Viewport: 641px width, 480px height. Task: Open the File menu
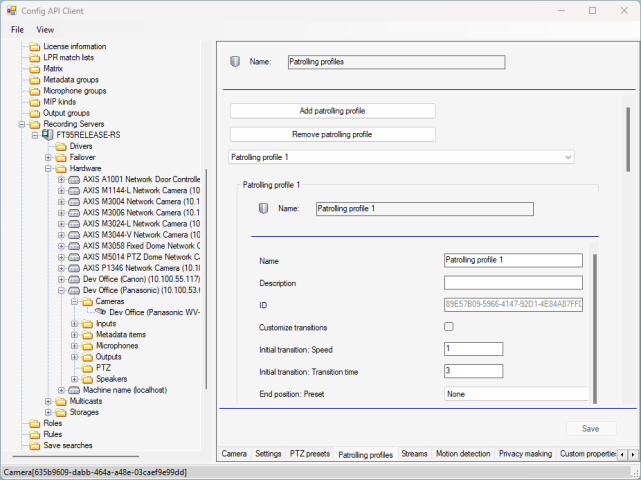[17, 29]
